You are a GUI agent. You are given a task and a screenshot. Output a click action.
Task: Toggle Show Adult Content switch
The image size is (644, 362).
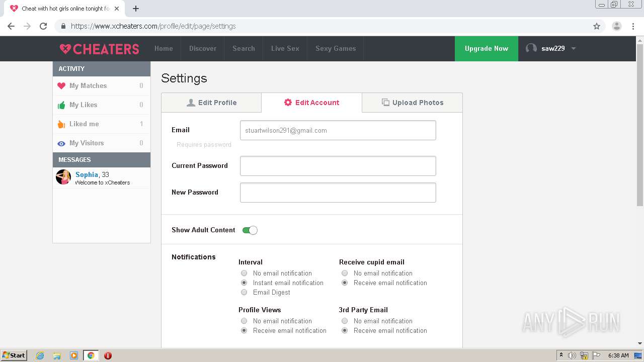pos(250,230)
